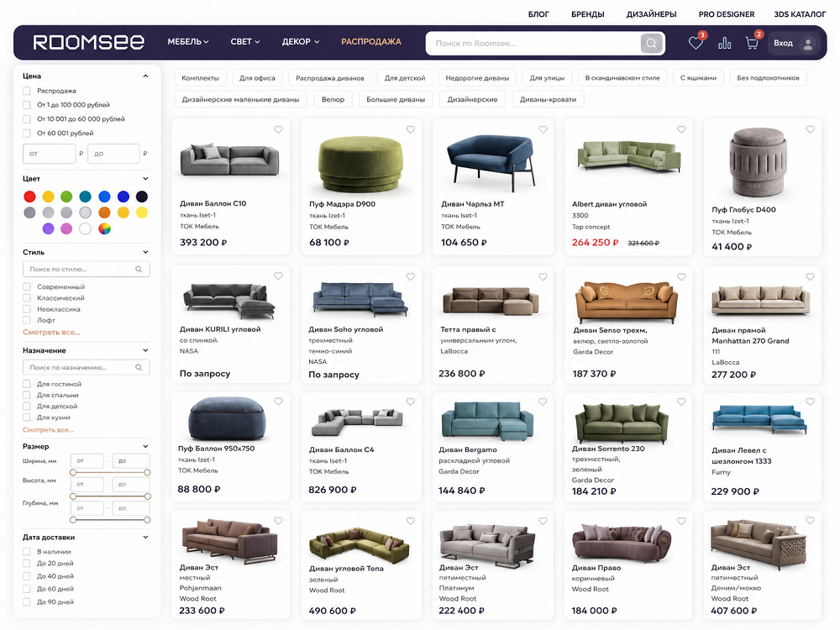Collapse the Размер filter section

(145, 446)
